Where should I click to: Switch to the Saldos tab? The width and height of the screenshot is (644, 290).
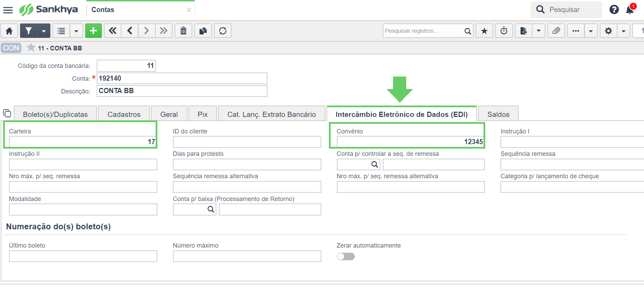(x=498, y=114)
